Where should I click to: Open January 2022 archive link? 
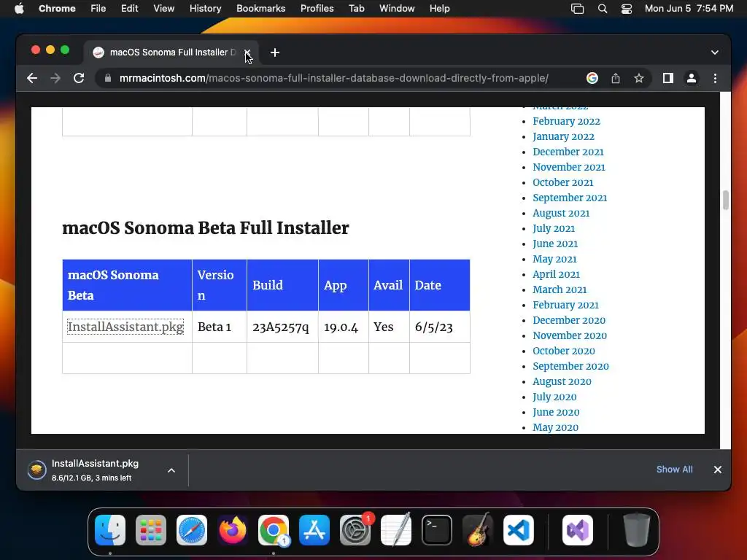click(563, 136)
